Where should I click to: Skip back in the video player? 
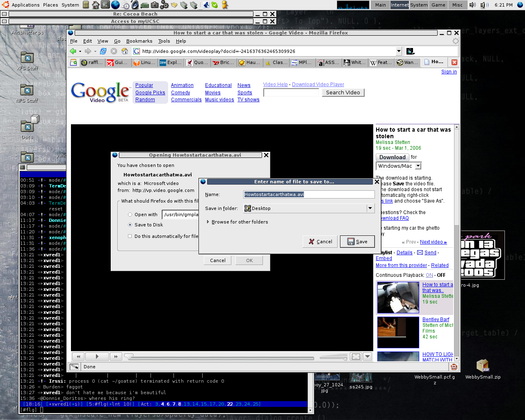pos(78,356)
